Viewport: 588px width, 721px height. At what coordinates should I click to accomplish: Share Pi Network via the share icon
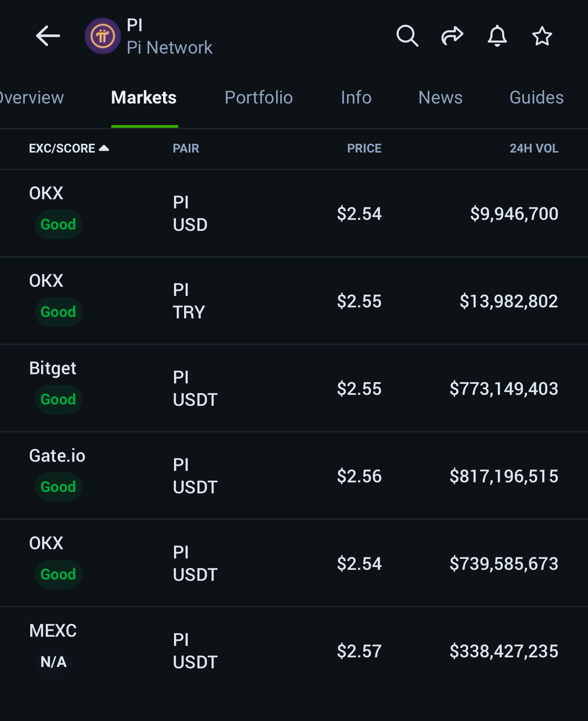452,36
